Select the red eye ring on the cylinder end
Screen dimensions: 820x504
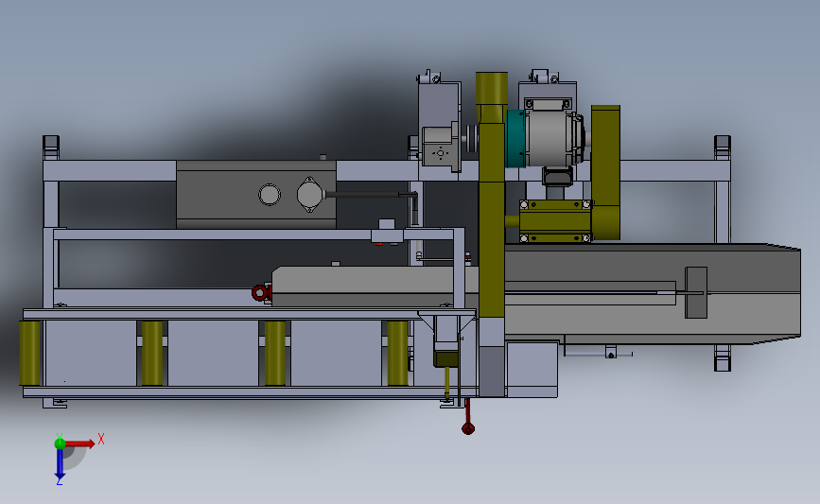[x=259, y=293]
